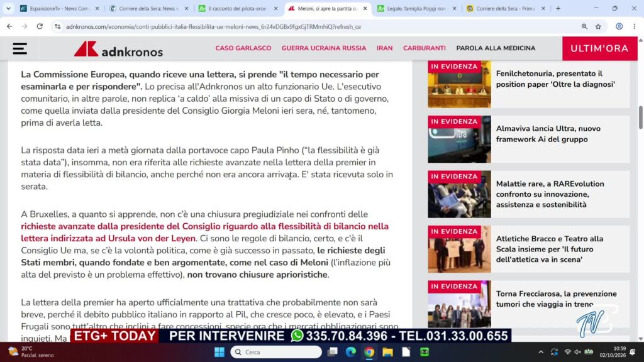644x362 pixels.
Task: Show hidden system tray icons
Action: pos(541,352)
